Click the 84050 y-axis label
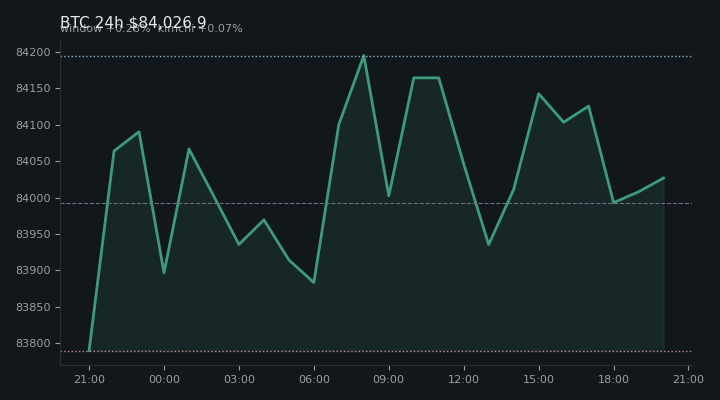The image size is (720, 400). [33, 162]
